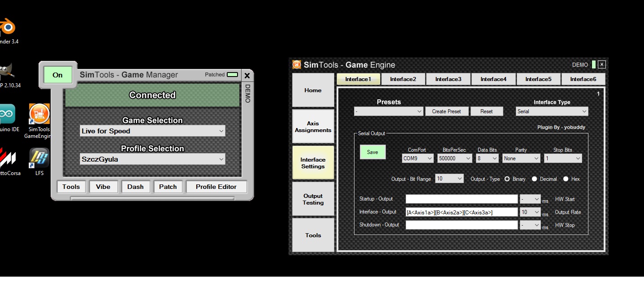Image resolution: width=644 pixels, height=282 pixels.
Task: Select Decimal output type
Action: [534, 179]
